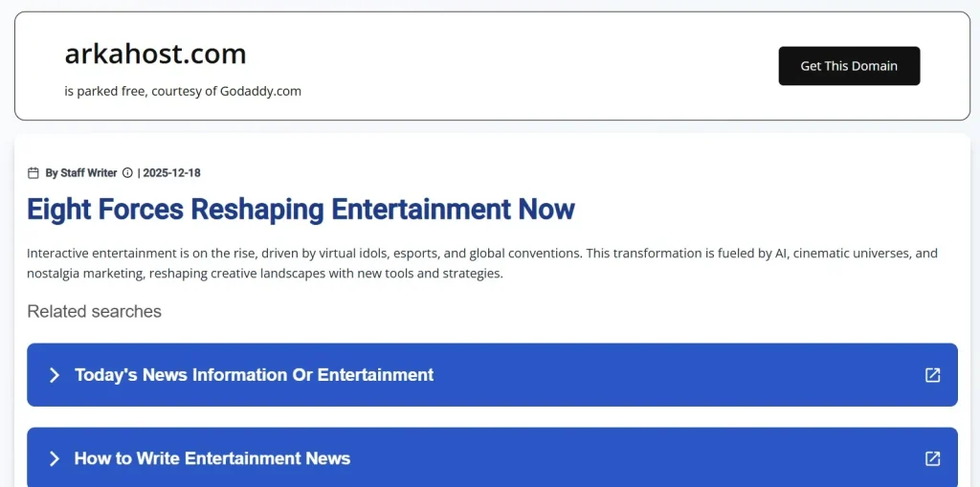Select the Godaddy.com word in the banner
The image size is (980, 487).
(x=262, y=92)
